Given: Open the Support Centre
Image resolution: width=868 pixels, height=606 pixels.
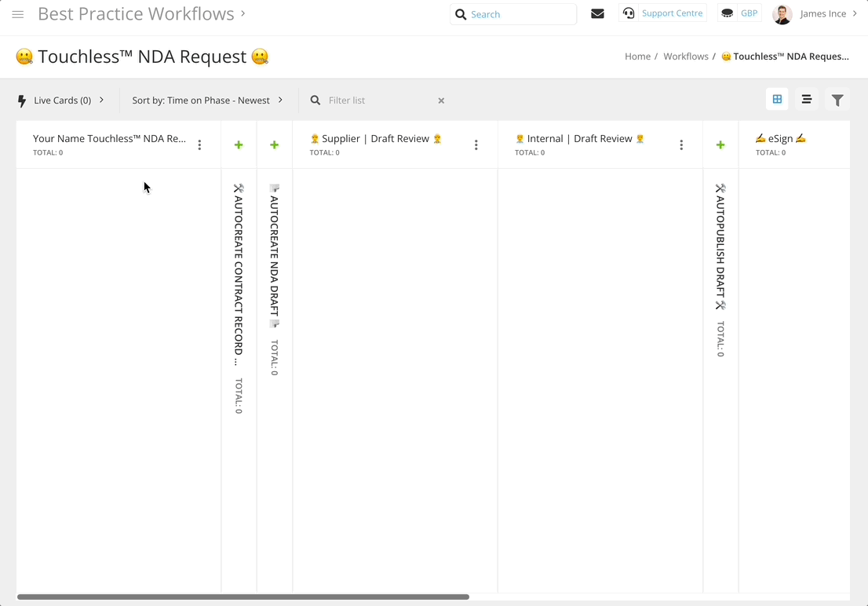Looking at the screenshot, I should [x=664, y=13].
